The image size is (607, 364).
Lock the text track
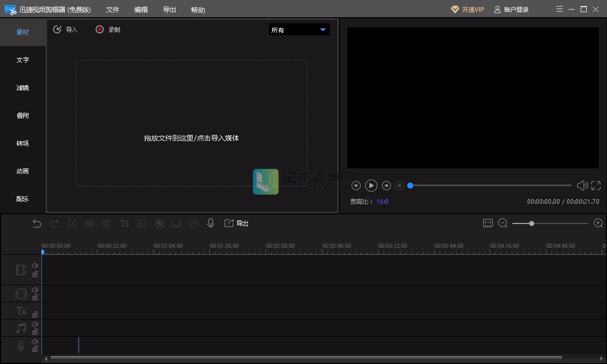(35, 314)
